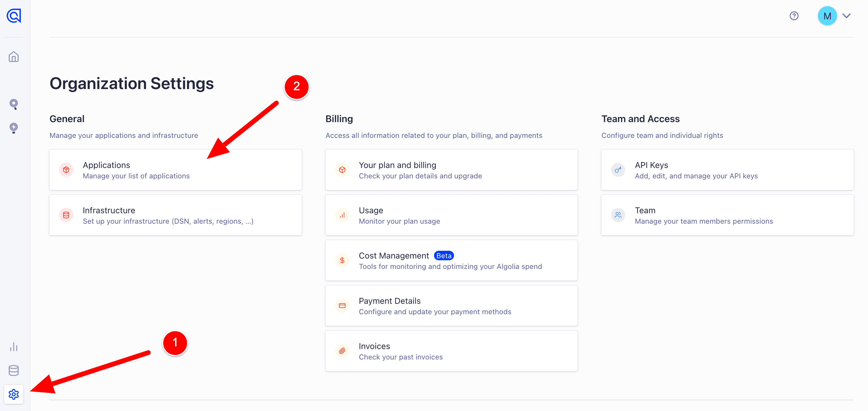Expand the account dropdown chevron
Viewport: 868px width, 411px height.
[847, 16]
